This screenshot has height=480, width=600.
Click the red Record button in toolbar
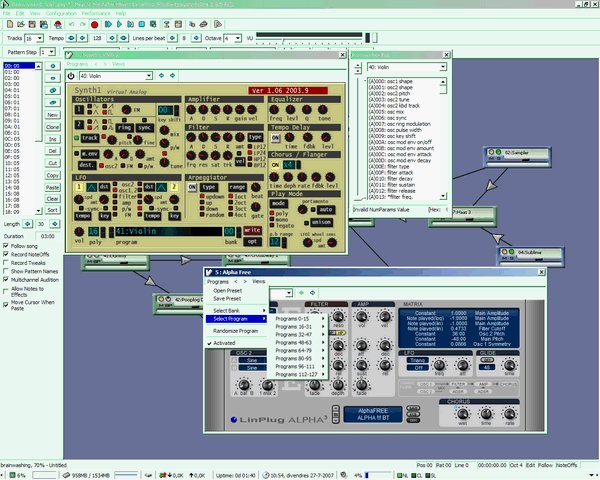[x=95, y=25]
